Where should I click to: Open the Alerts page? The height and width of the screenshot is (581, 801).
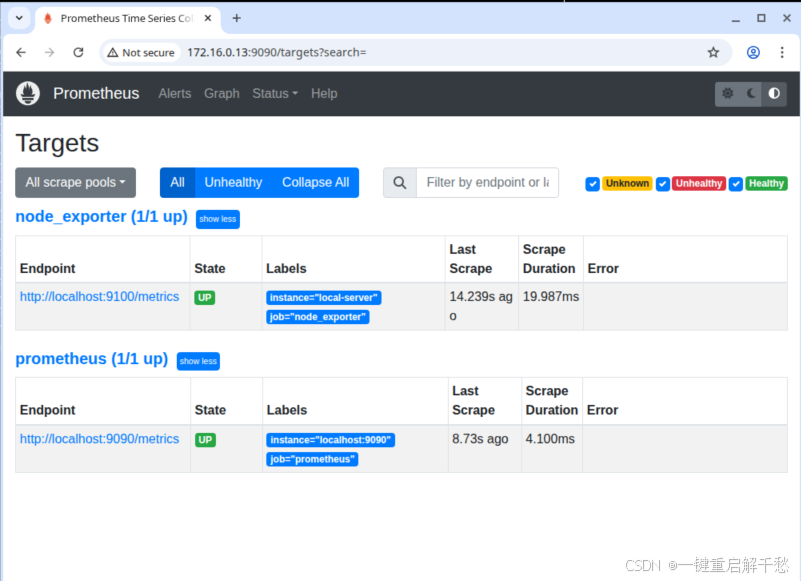[175, 94]
